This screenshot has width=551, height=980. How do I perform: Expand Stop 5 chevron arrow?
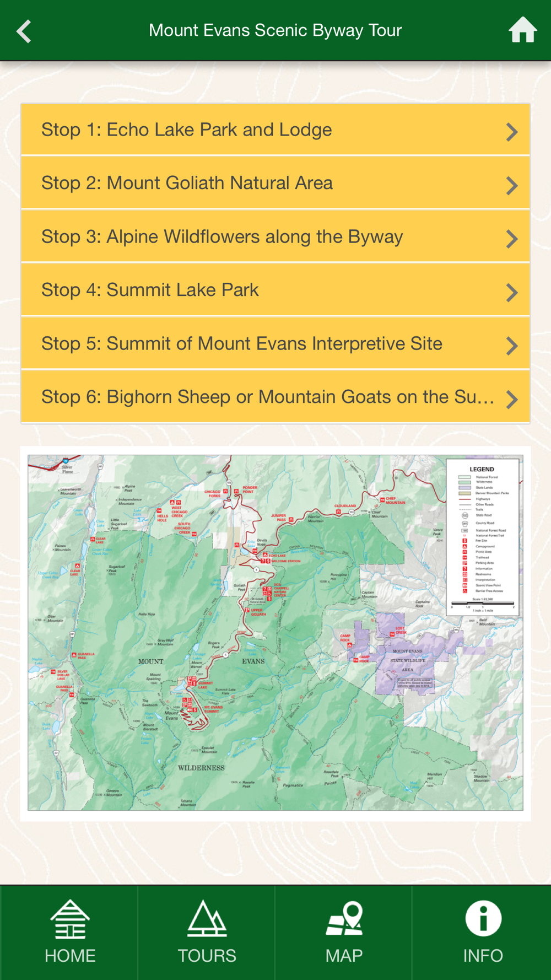[x=512, y=346]
